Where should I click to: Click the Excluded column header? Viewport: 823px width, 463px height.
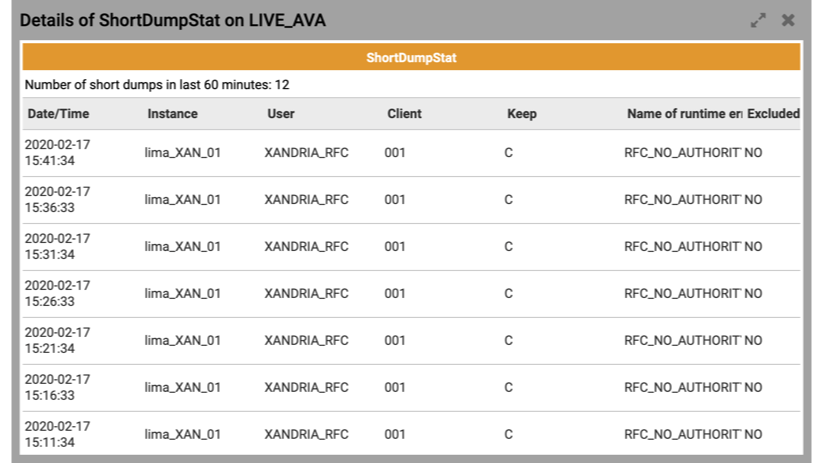point(773,114)
